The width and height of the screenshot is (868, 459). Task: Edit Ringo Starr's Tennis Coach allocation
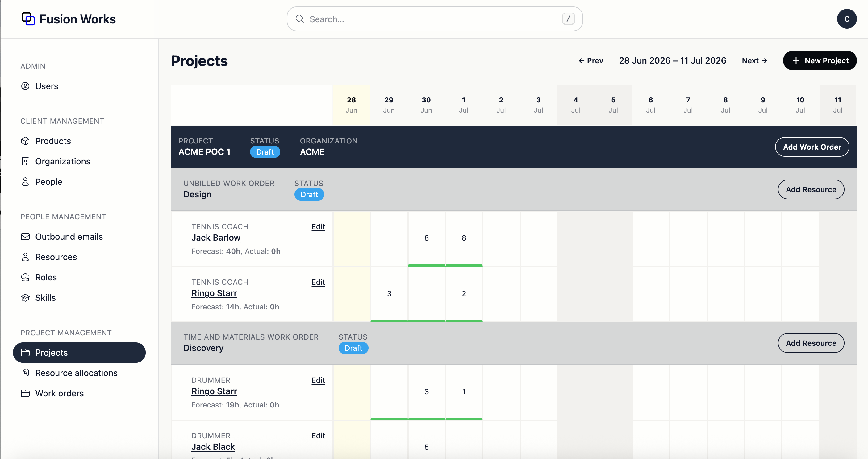click(318, 282)
